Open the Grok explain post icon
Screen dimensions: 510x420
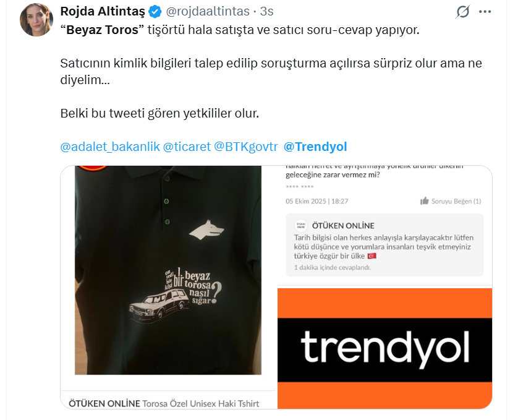point(462,12)
